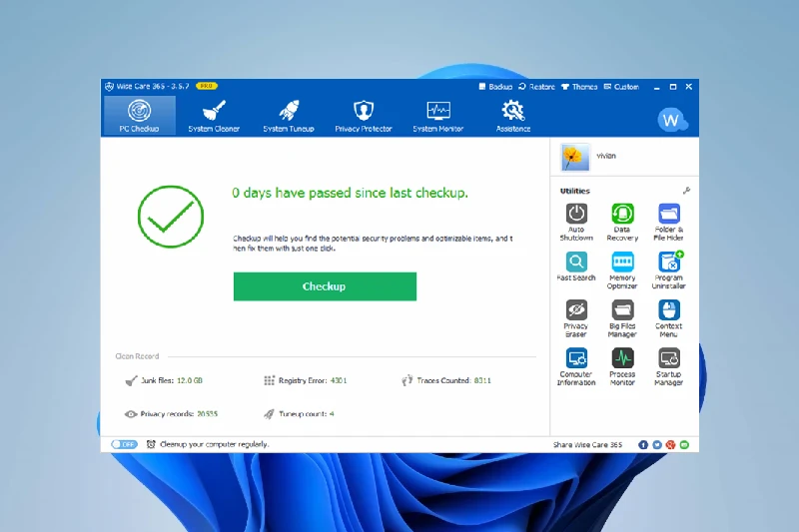Click the Clean Record heading
This screenshot has height=532, width=799.
point(137,356)
